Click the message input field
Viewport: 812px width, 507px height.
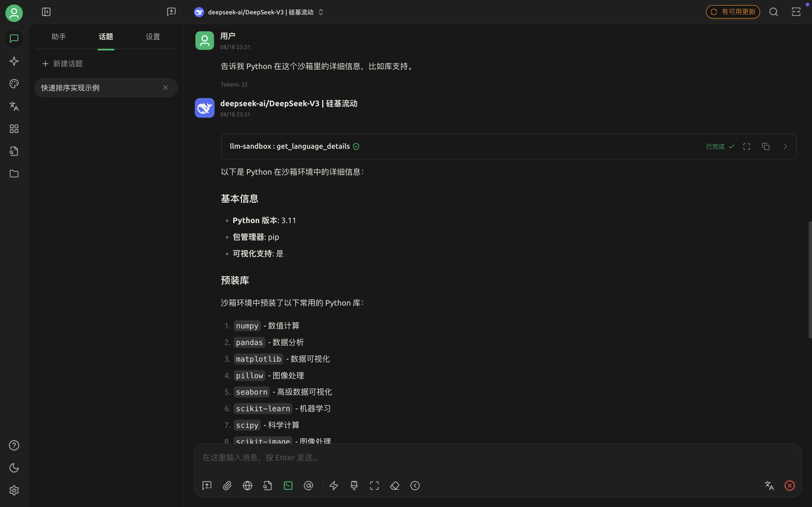point(497,458)
